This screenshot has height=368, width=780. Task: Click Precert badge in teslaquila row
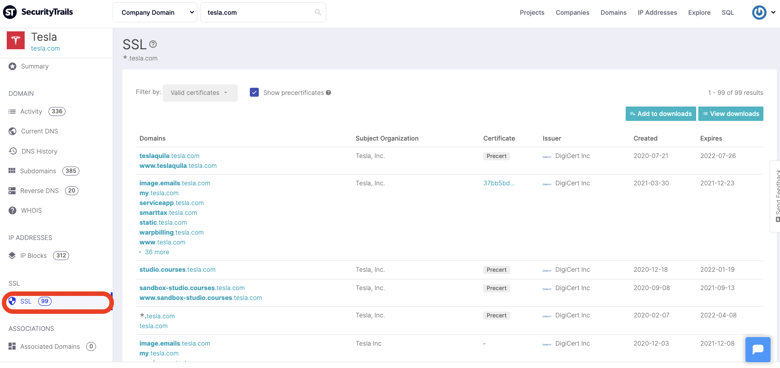496,156
